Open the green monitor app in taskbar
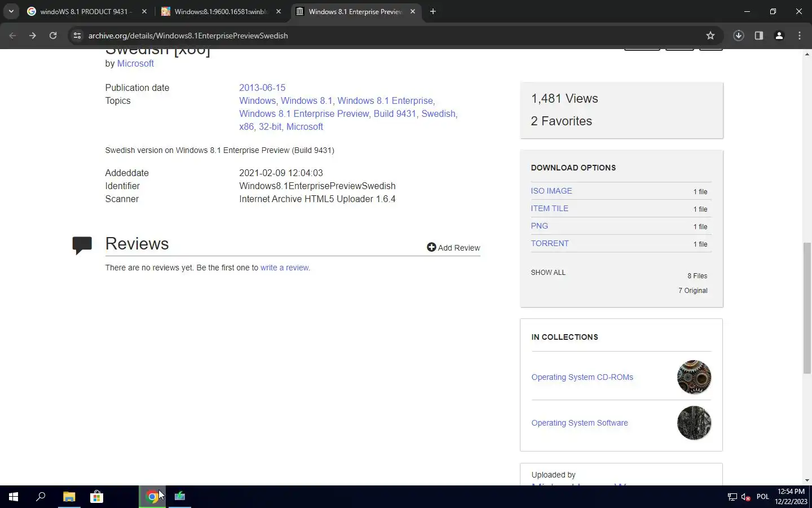Screen dimensions: 812x508 [180, 497]
